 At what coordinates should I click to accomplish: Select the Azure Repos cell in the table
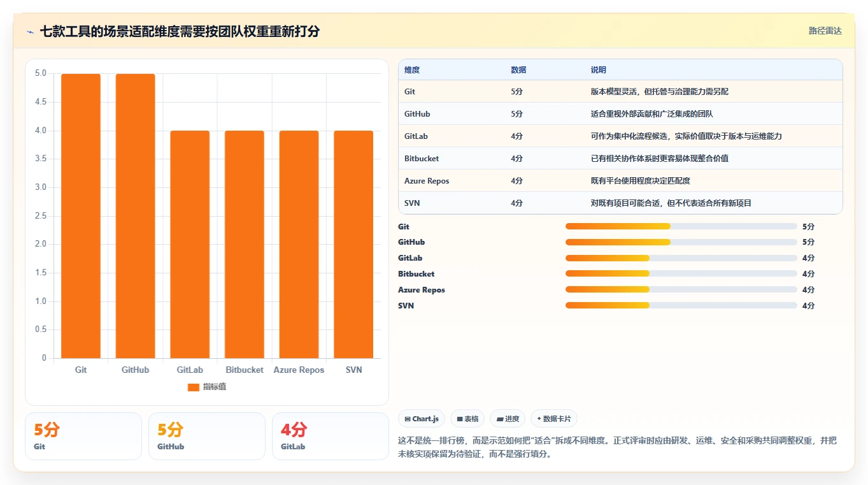click(x=427, y=181)
